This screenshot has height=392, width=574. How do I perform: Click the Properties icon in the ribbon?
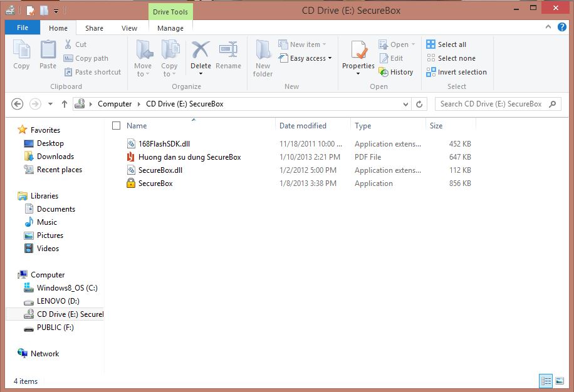coord(358,55)
